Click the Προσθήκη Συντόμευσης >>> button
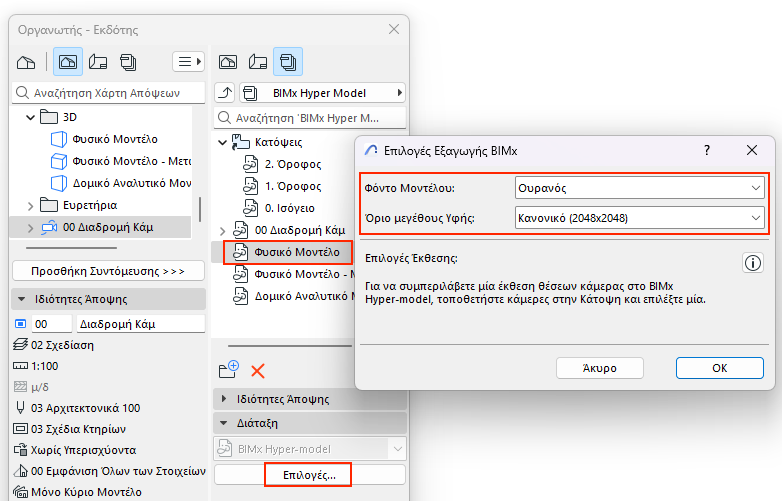This screenshot has height=501, width=782. 108,271
